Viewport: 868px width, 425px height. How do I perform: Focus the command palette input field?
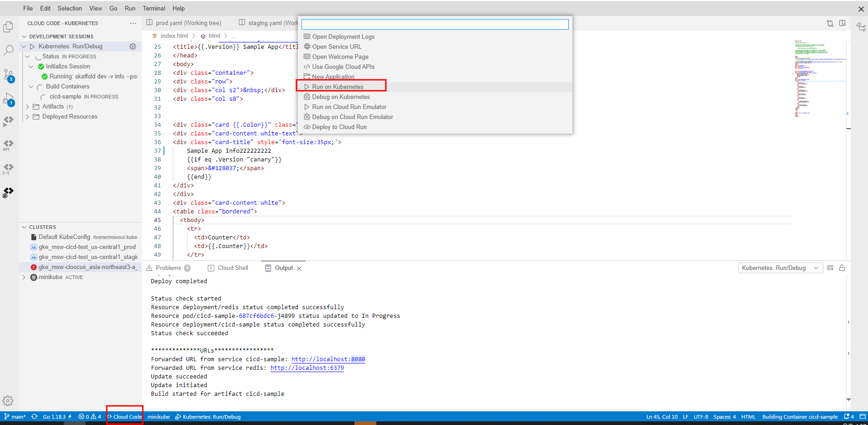point(435,24)
